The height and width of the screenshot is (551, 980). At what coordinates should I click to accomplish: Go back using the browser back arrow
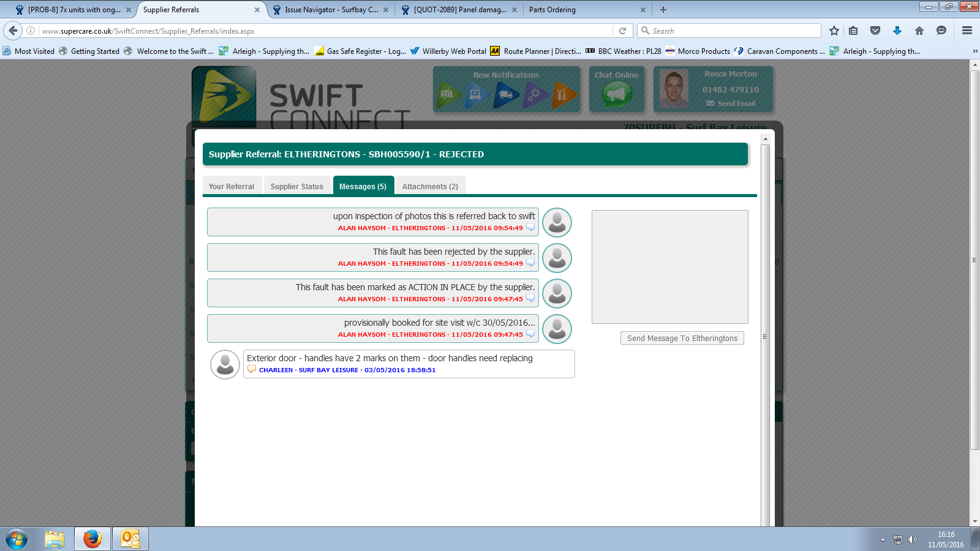[x=13, y=31]
